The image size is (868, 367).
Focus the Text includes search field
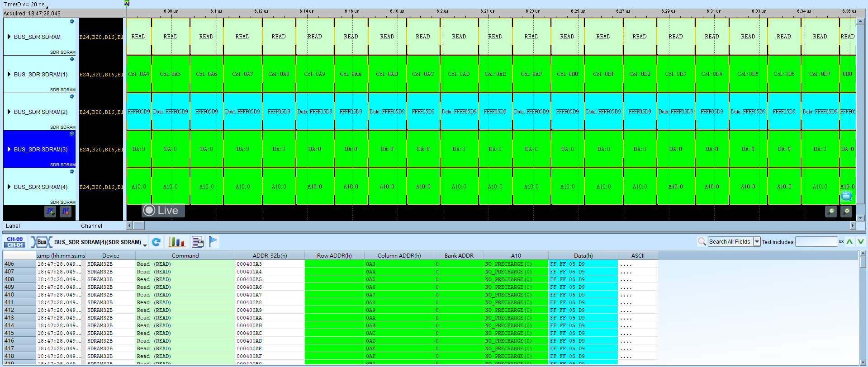(816, 242)
